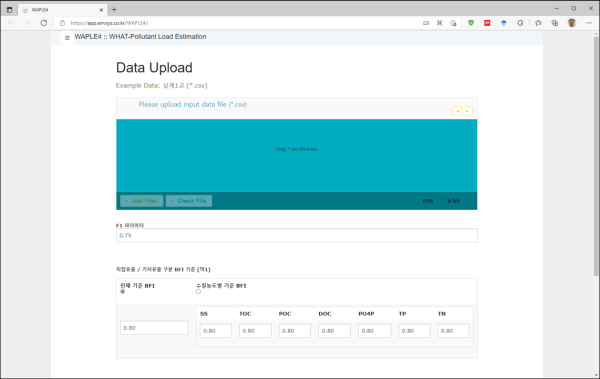Click the 'TN' column label

pos(442,314)
